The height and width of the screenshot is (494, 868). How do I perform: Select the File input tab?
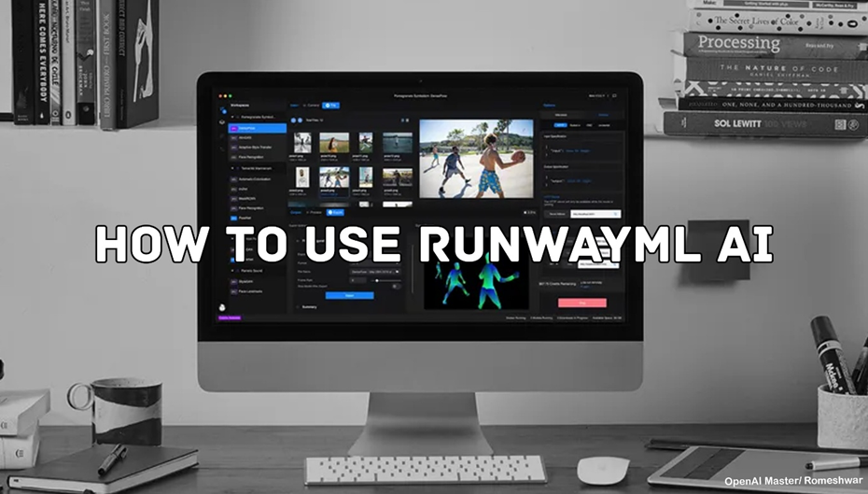click(331, 106)
